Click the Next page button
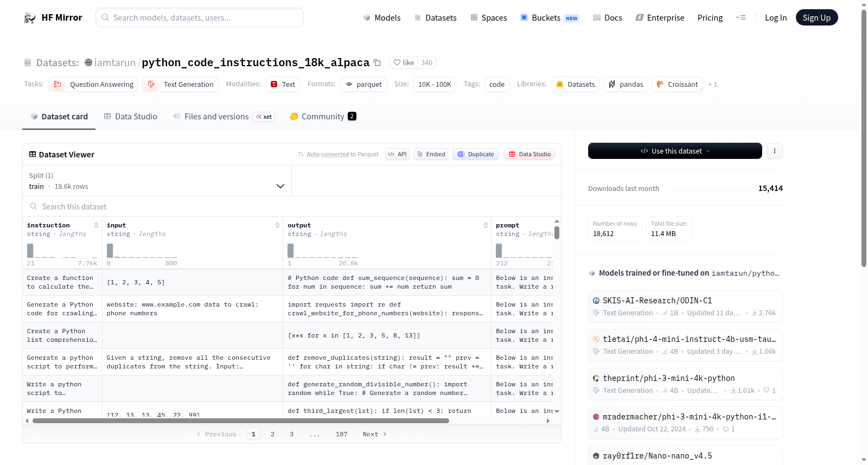The height and width of the screenshot is (465, 868). (x=374, y=434)
